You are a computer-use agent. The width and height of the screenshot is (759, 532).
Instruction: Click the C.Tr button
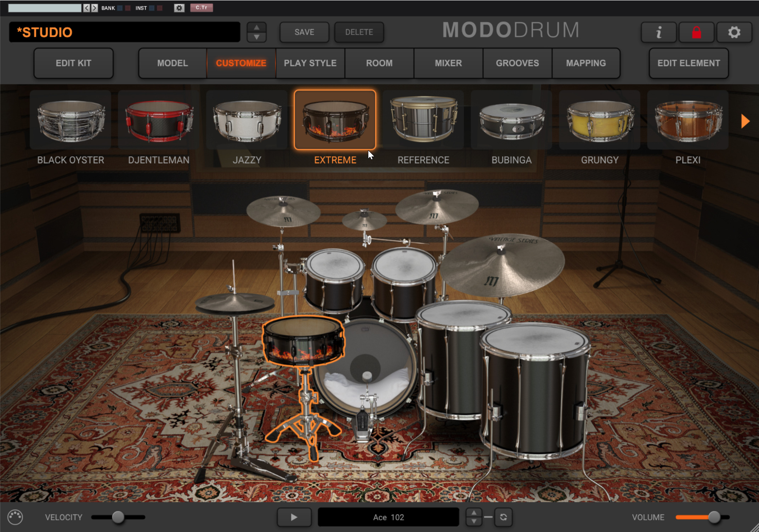click(x=202, y=8)
